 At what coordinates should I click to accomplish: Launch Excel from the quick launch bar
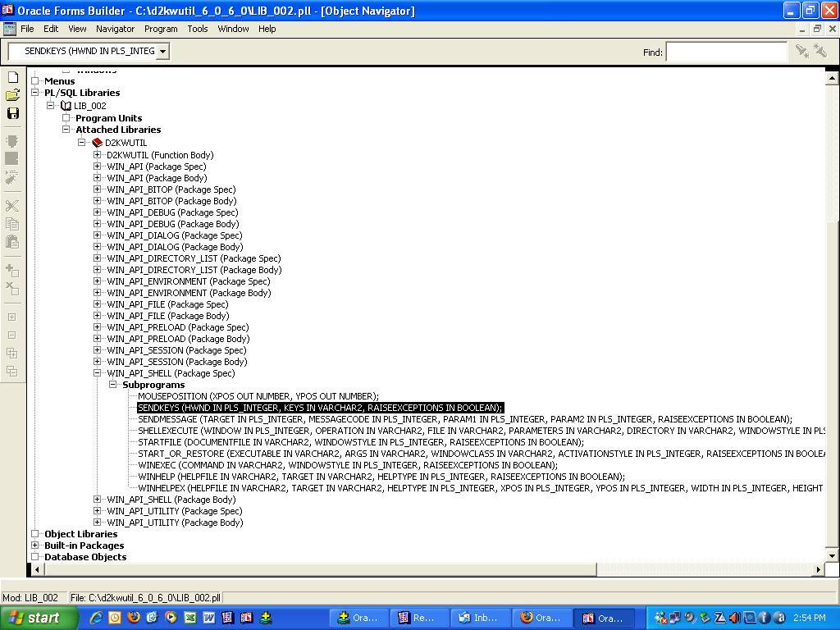189,618
